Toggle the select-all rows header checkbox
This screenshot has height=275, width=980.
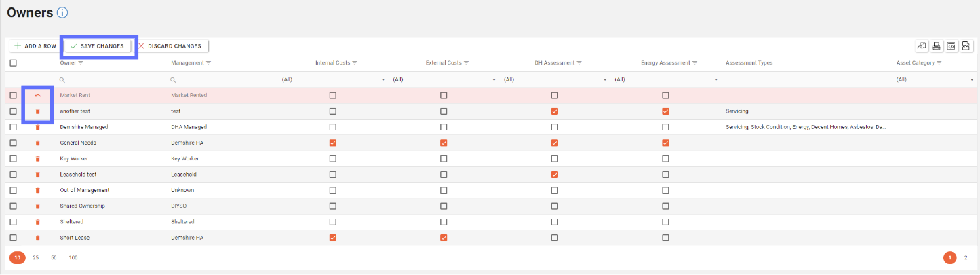pos(13,63)
